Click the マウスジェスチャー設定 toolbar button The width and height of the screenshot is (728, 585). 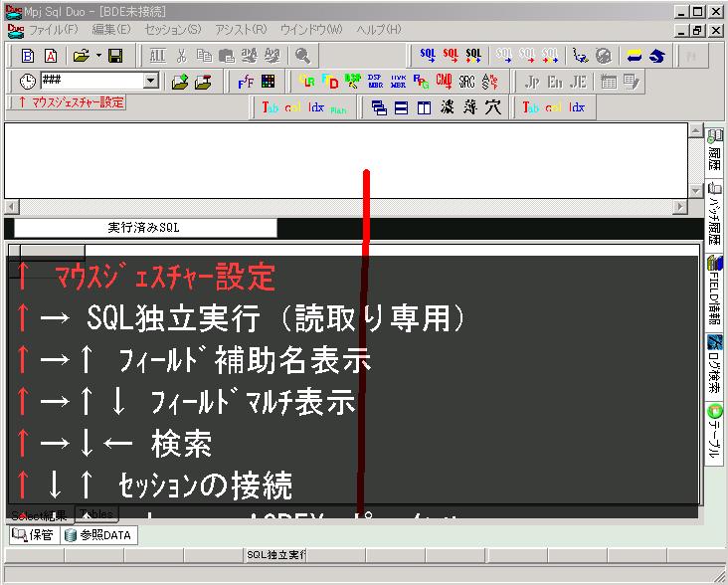(x=72, y=102)
